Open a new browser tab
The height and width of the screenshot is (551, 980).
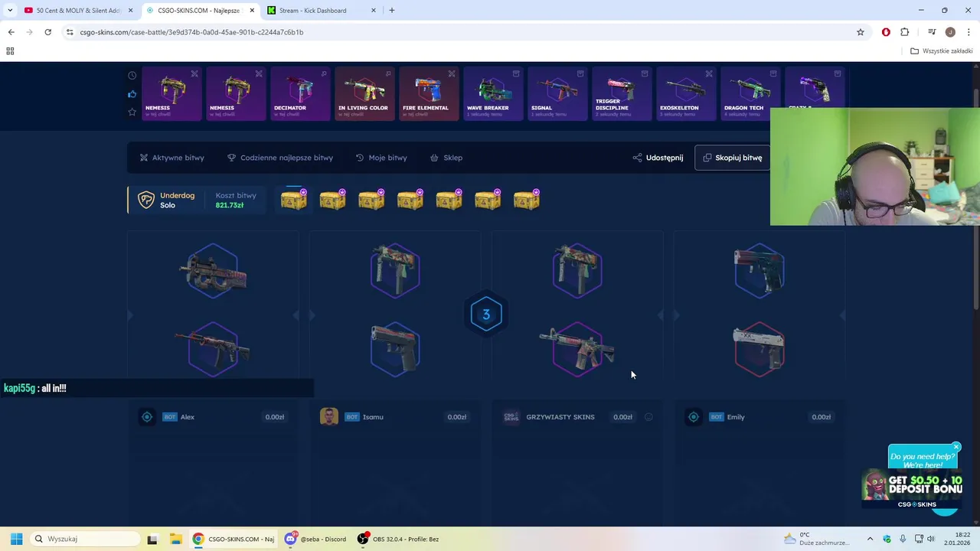[392, 11]
